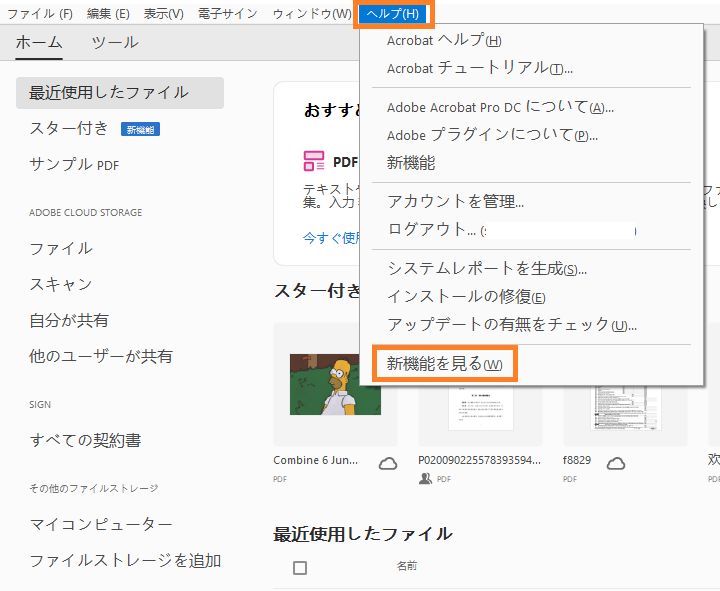This screenshot has height=591, width=720.
Task: Open the ファイル (F) menu
Action: [x=40, y=14]
